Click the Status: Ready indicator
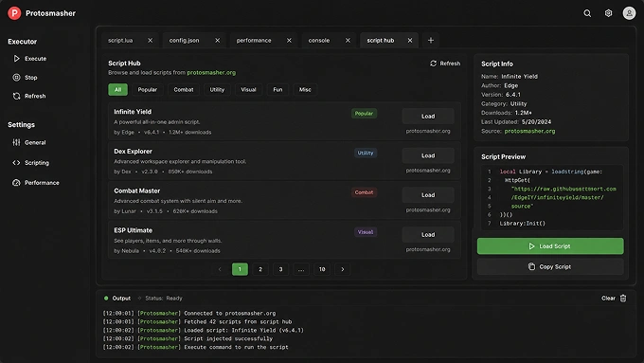The height and width of the screenshot is (363, 644). click(164, 299)
